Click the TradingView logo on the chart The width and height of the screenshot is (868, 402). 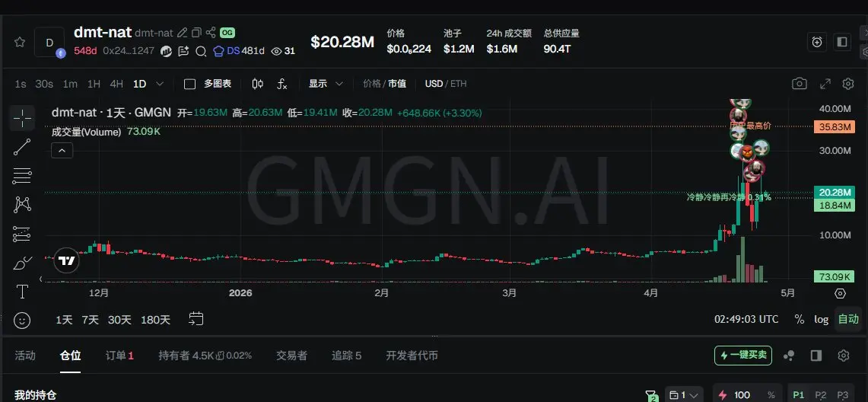(67, 261)
